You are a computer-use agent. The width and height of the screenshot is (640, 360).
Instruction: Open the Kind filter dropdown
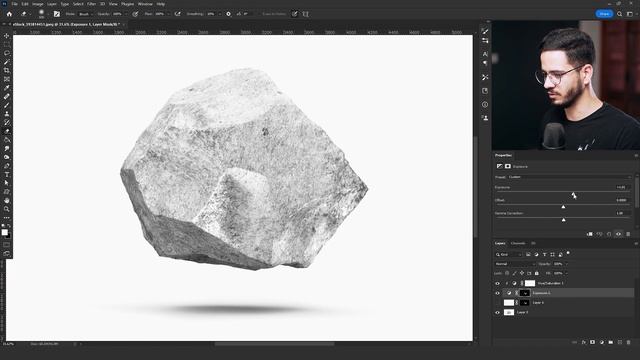coord(509,254)
